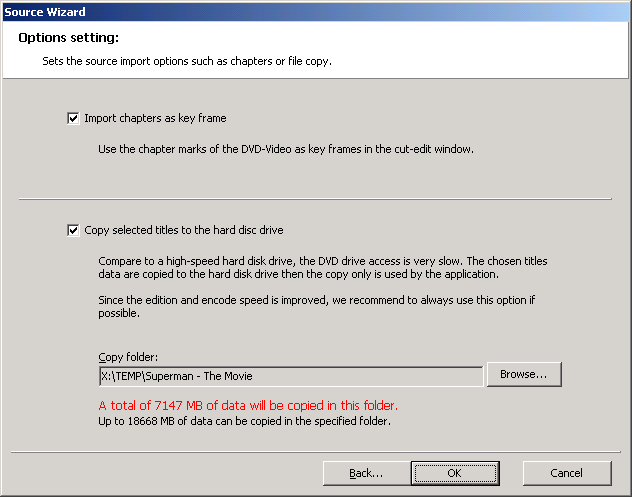Click the separator line above the dialog buttons
The width and height of the screenshot is (632, 497).
315,451
